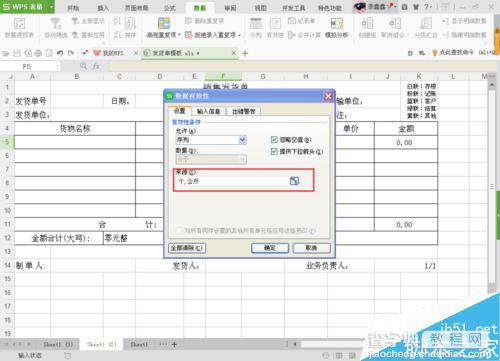Open the 视图 ribbon tab

click(x=260, y=8)
